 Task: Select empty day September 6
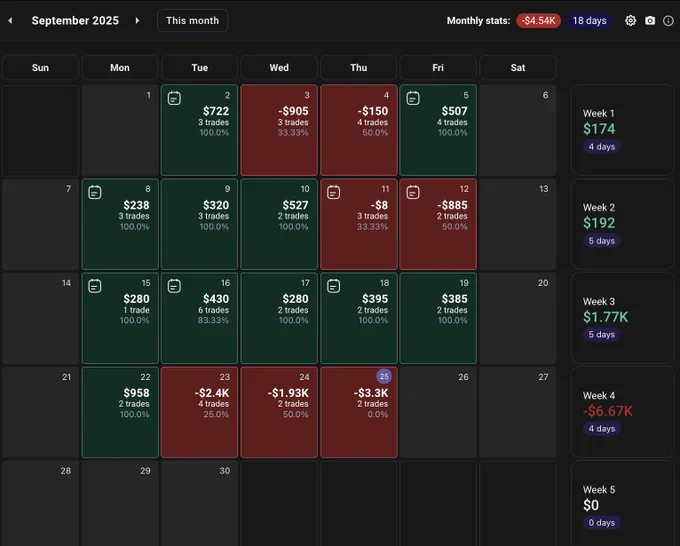pyautogui.click(x=518, y=130)
